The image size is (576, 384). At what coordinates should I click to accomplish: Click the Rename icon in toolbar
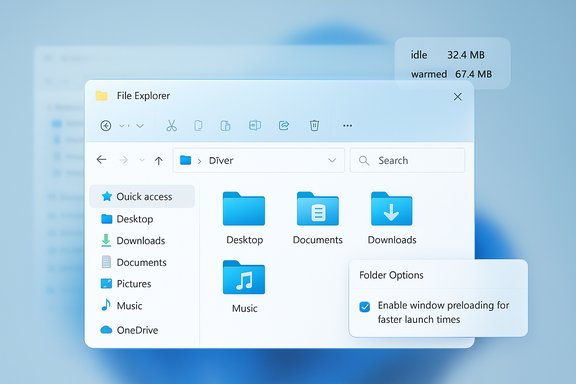255,126
